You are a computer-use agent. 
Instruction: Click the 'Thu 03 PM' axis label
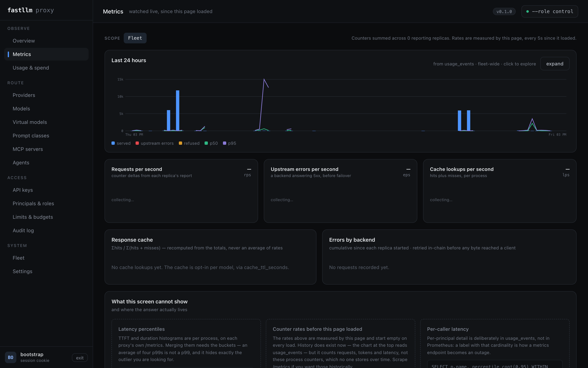pyautogui.click(x=134, y=135)
